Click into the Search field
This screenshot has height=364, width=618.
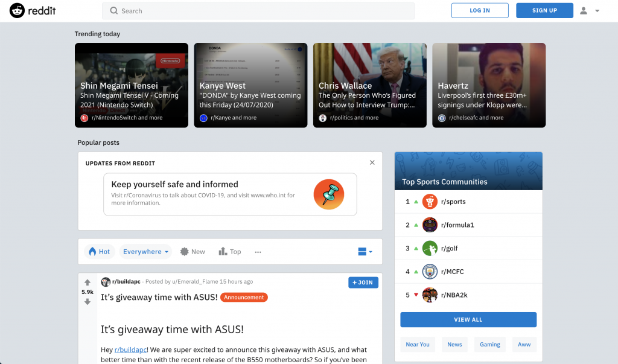(x=258, y=11)
